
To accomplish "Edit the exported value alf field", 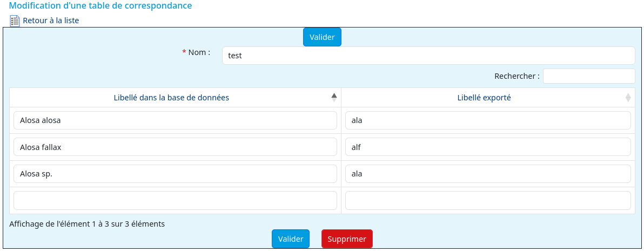I will coord(488,147).
